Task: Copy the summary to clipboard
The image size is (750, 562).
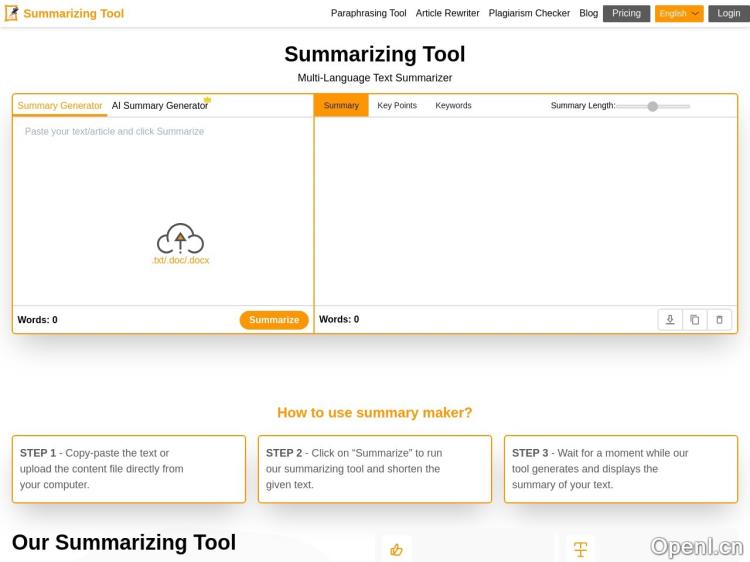Action: 695,320
